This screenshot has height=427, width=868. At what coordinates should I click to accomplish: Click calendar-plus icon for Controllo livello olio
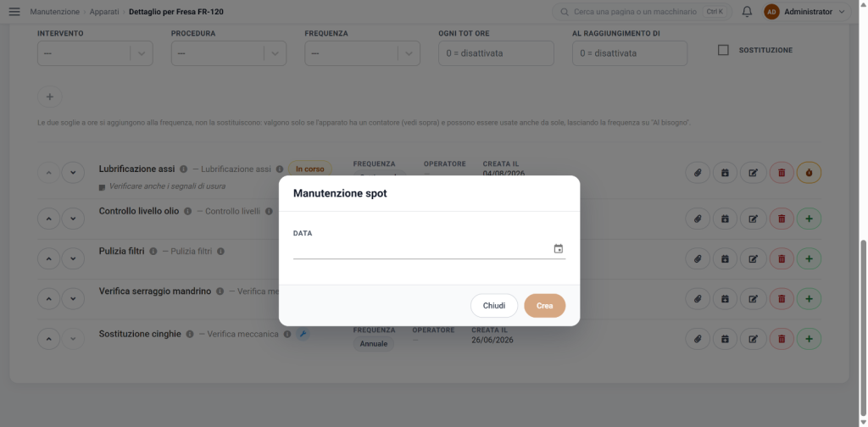pyautogui.click(x=726, y=219)
